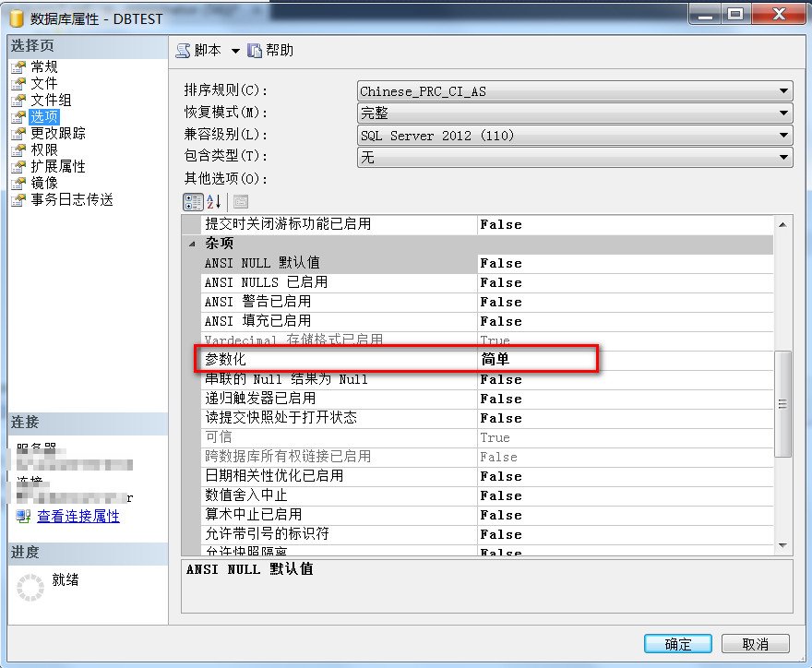Open 排序规则 collation dropdown
The image size is (812, 668).
click(575, 91)
